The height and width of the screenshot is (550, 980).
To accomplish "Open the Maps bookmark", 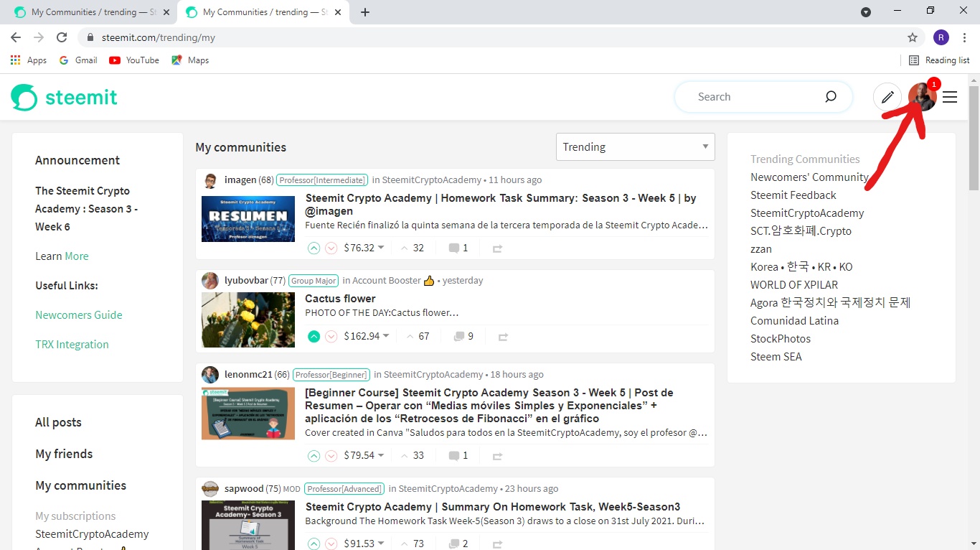I will click(190, 60).
